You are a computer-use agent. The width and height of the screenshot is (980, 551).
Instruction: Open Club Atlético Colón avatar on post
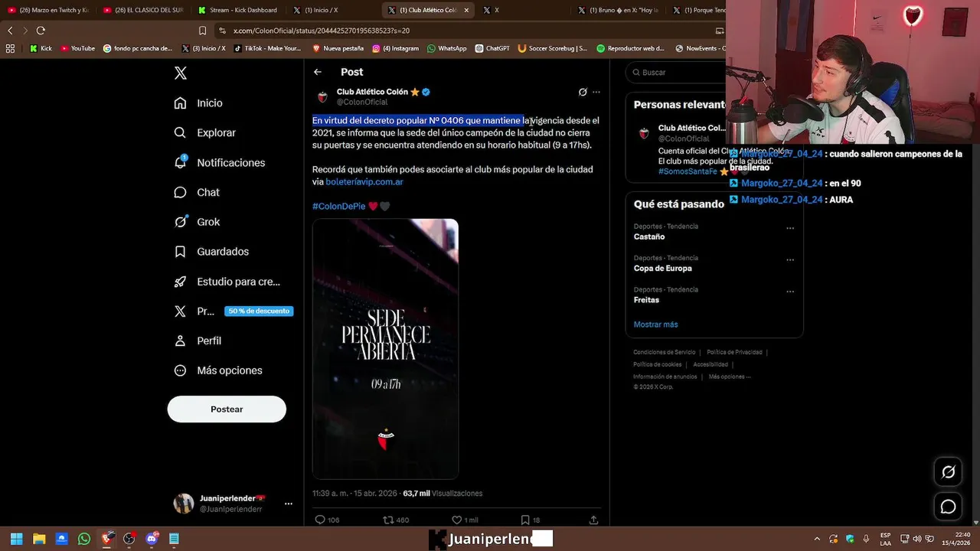(322, 96)
